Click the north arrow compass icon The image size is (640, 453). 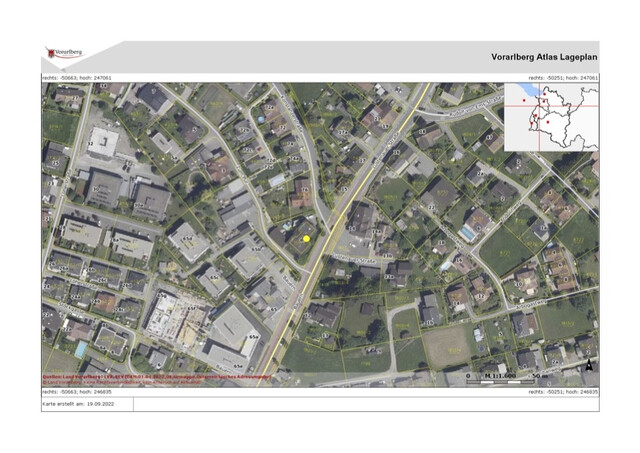pos(589,367)
